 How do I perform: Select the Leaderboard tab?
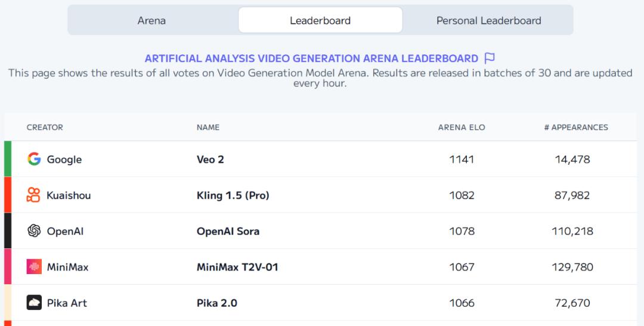coord(320,20)
